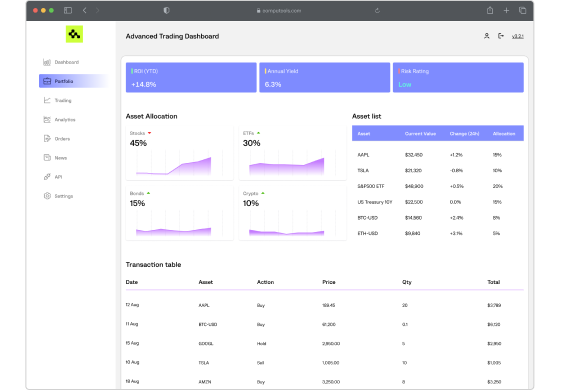The width and height of the screenshot is (561, 390).
Task: Select the AAPL row in Asset list
Action: tap(438, 155)
